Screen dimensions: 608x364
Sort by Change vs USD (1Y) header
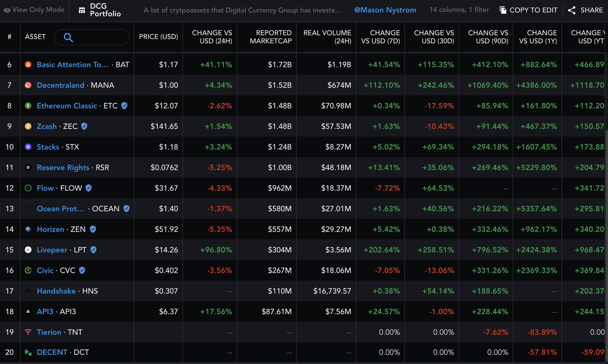coord(538,37)
